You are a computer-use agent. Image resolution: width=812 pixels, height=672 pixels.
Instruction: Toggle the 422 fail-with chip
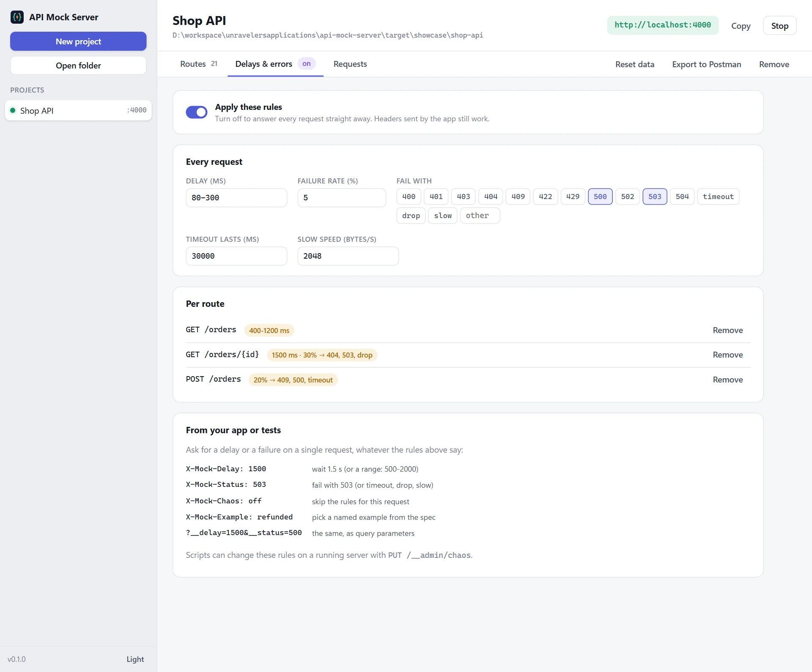click(546, 197)
